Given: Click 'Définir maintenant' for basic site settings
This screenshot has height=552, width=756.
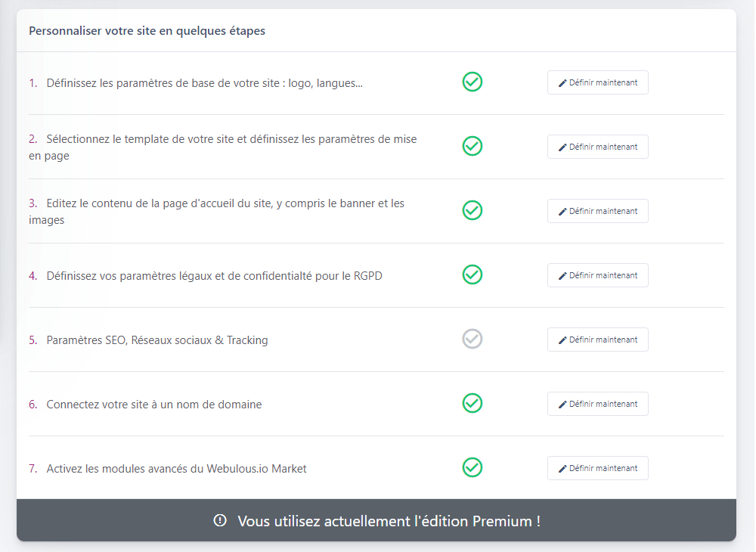Looking at the screenshot, I should tap(597, 82).
